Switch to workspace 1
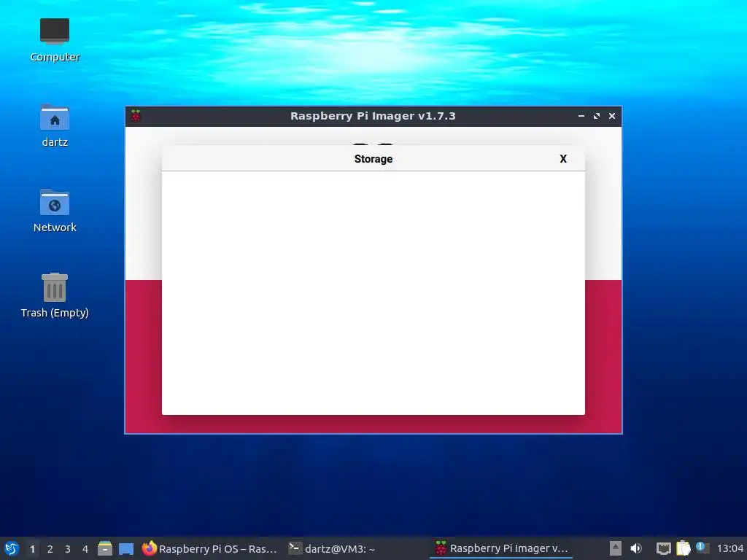The width and height of the screenshot is (747, 560). pyautogui.click(x=32, y=549)
